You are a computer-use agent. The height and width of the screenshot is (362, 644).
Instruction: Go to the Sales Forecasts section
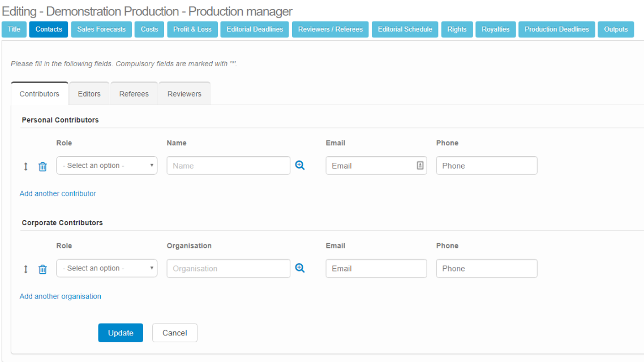(x=101, y=29)
